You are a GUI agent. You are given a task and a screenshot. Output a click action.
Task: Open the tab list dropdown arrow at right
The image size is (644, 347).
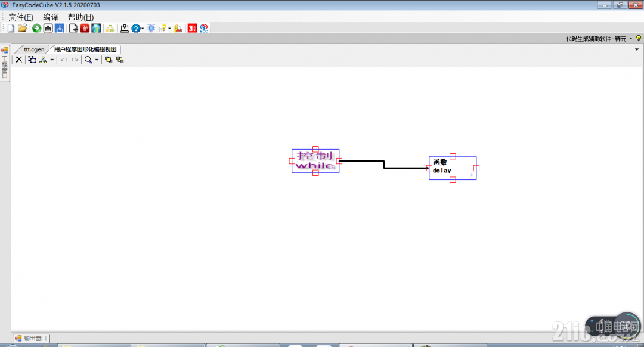point(637,49)
